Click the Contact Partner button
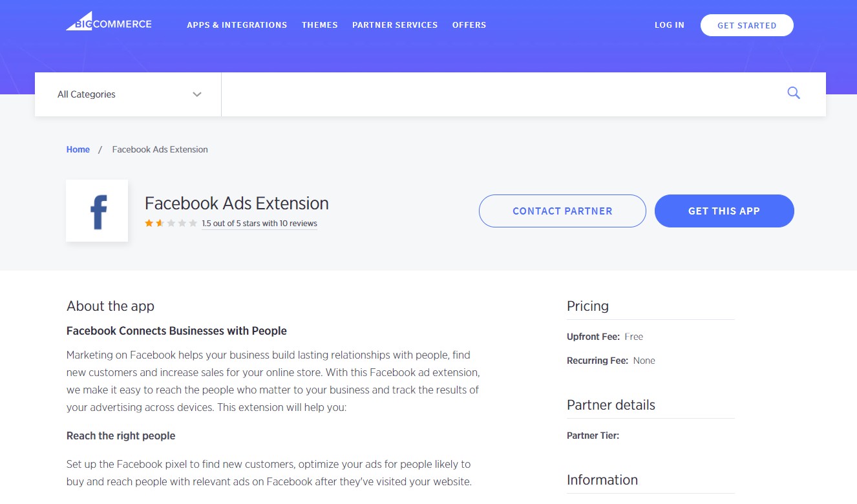This screenshot has width=857, height=504. coord(562,211)
